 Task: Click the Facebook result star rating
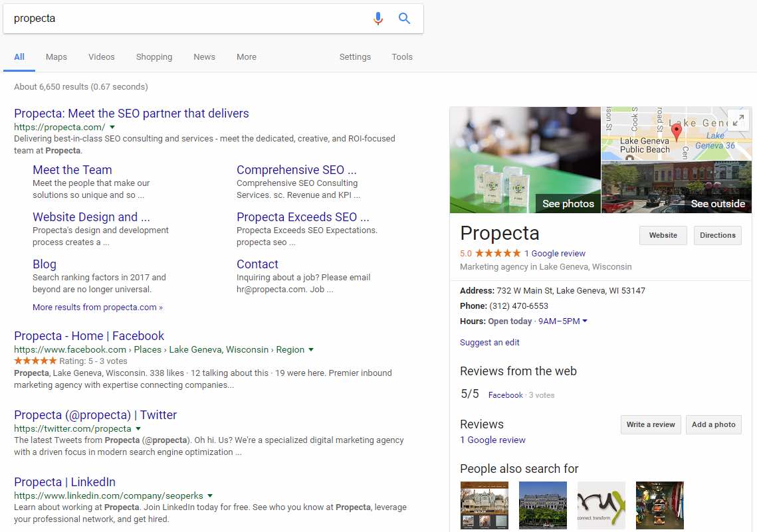pos(35,361)
